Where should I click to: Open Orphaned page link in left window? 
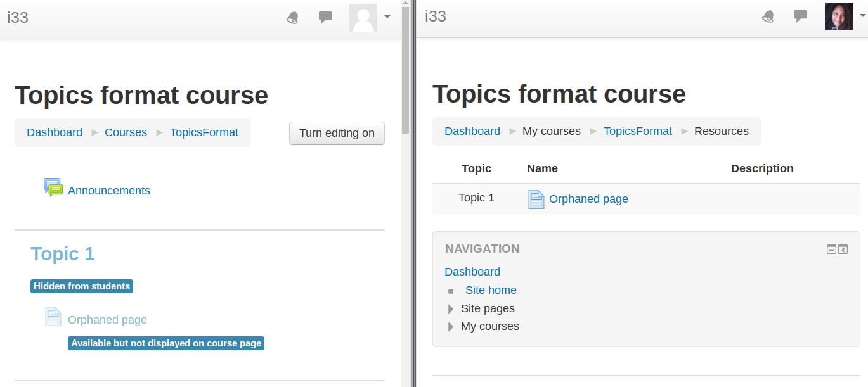click(x=107, y=320)
